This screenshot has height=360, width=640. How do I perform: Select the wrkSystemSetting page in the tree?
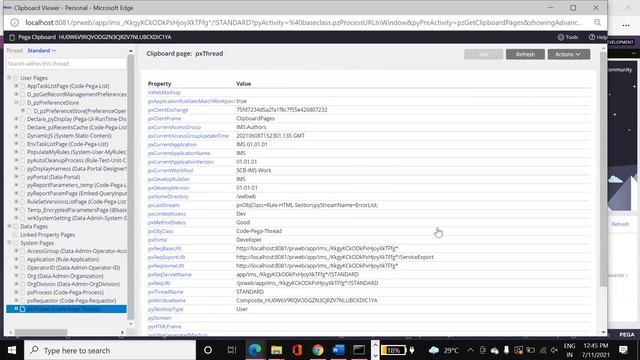tap(77, 218)
